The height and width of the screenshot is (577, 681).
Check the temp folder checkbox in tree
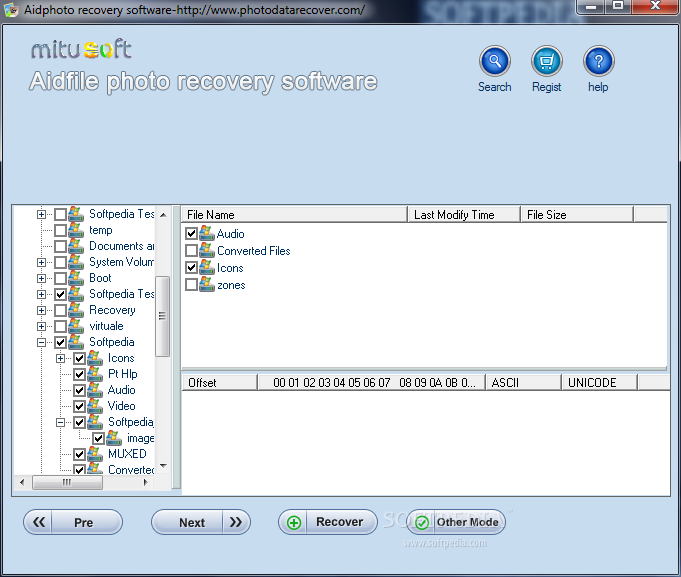click(x=60, y=230)
